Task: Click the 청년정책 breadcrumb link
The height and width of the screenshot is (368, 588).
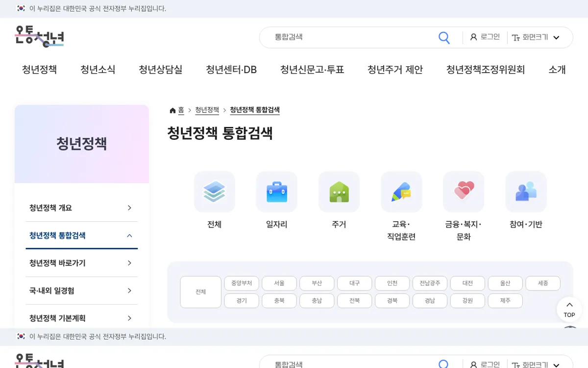Action: pyautogui.click(x=207, y=110)
